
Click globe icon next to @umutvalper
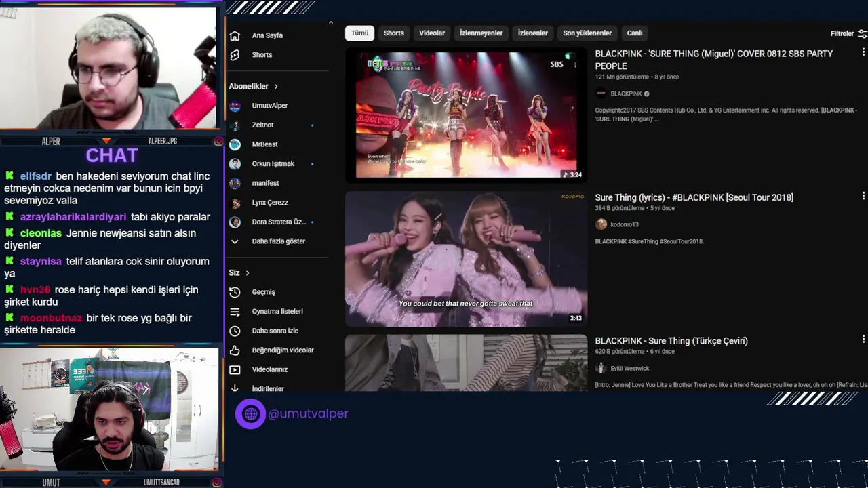250,413
